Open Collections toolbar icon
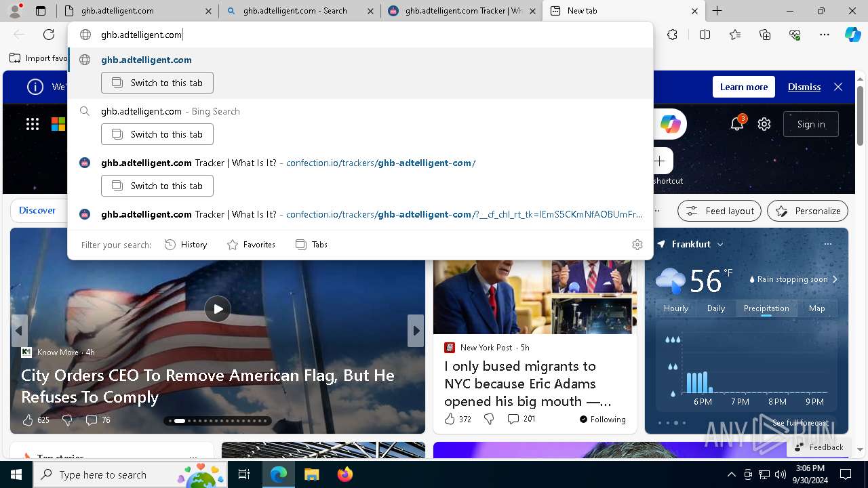Viewport: 868px width, 488px height. click(765, 35)
